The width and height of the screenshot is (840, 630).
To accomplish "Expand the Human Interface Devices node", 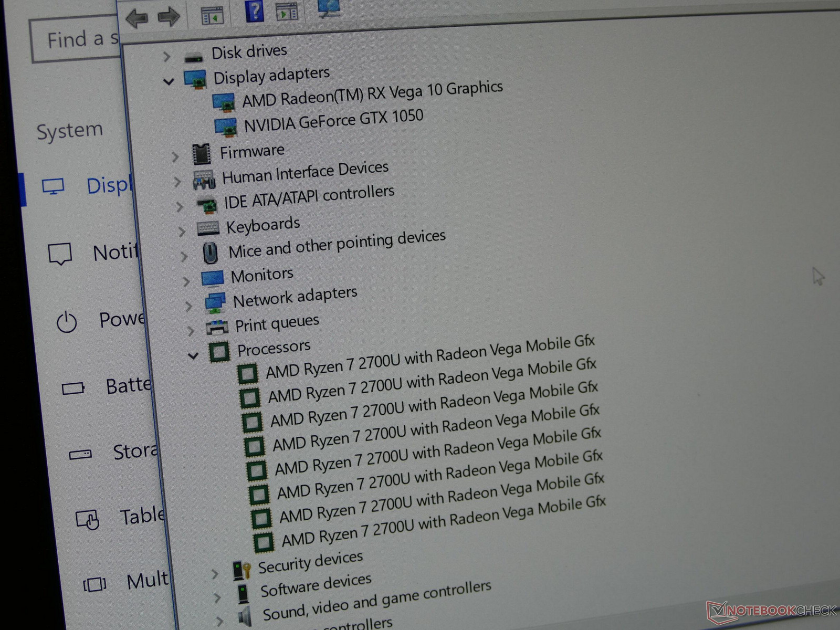I will click(177, 182).
